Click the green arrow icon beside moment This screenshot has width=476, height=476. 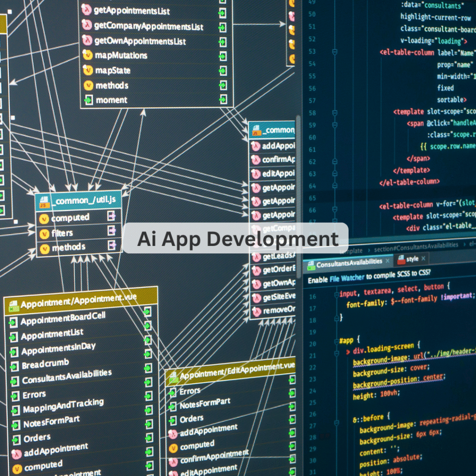click(x=88, y=100)
